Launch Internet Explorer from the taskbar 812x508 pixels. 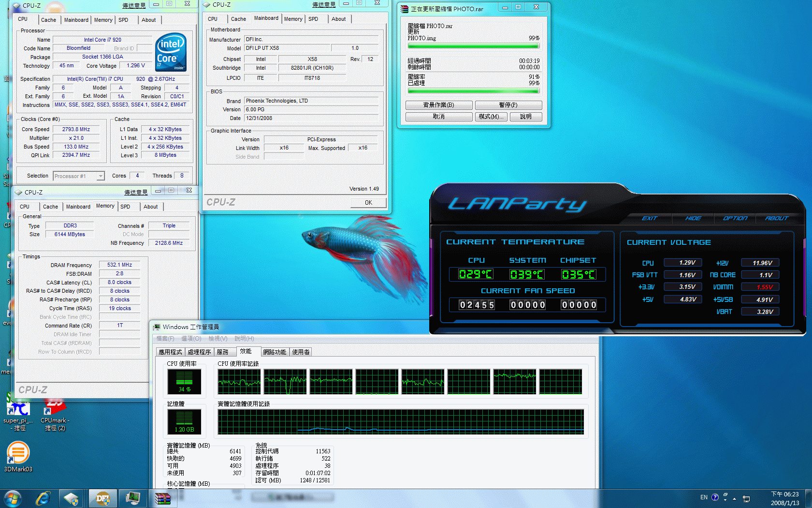(x=43, y=498)
